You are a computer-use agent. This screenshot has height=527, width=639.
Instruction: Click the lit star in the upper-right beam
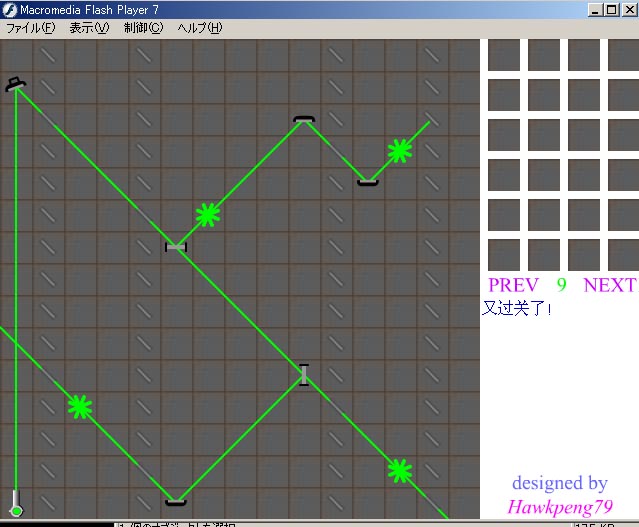400,151
